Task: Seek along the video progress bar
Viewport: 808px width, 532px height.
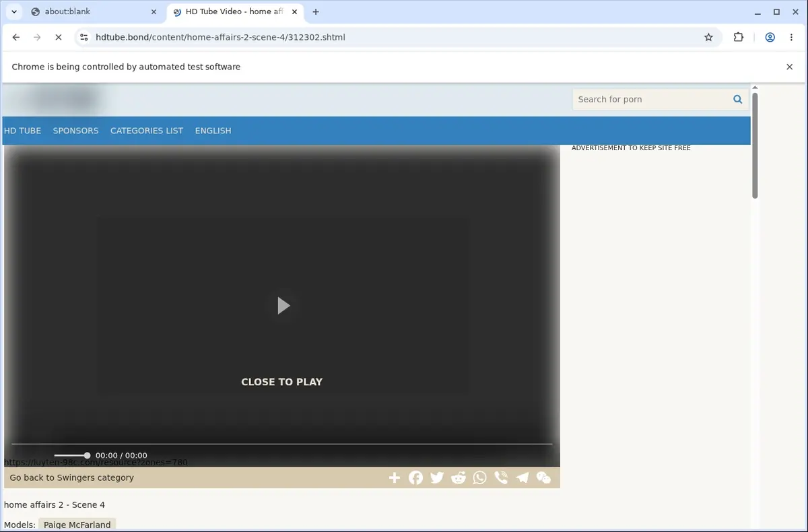Action: [281, 444]
